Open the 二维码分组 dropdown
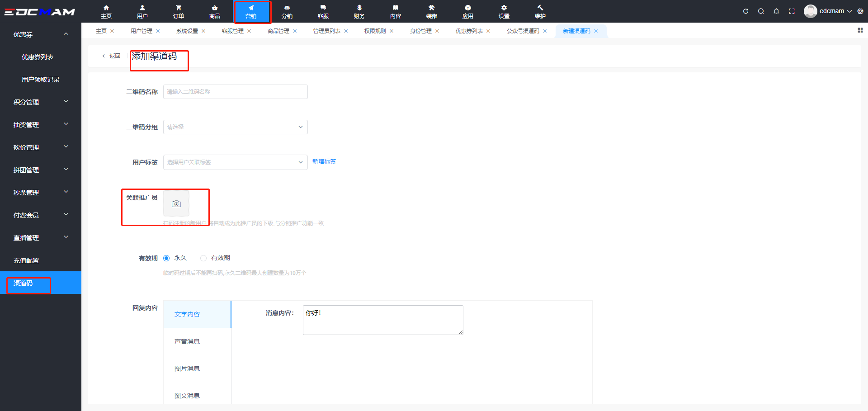 pyautogui.click(x=235, y=127)
